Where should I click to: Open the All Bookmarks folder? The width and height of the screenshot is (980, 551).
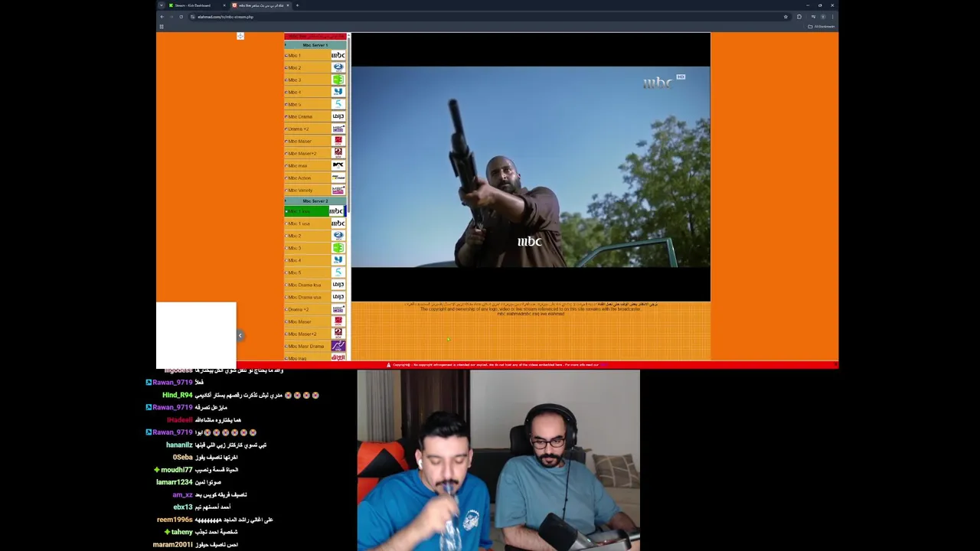[x=822, y=27]
